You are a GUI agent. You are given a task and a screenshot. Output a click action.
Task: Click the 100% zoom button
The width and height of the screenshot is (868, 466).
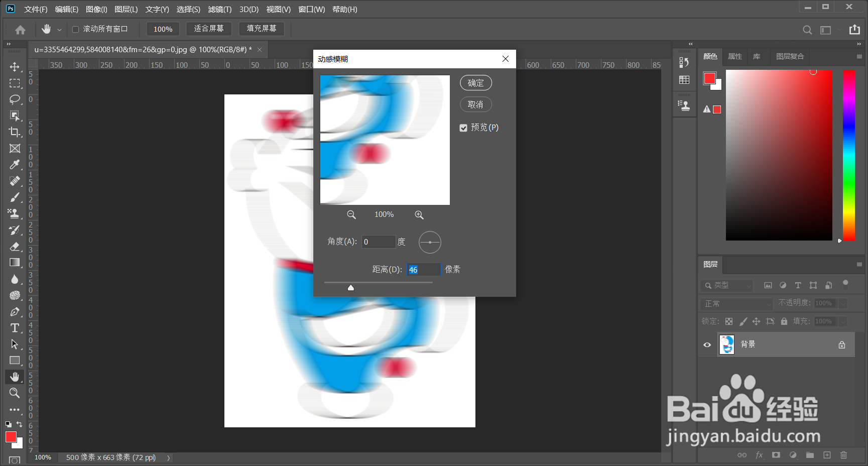tap(163, 29)
